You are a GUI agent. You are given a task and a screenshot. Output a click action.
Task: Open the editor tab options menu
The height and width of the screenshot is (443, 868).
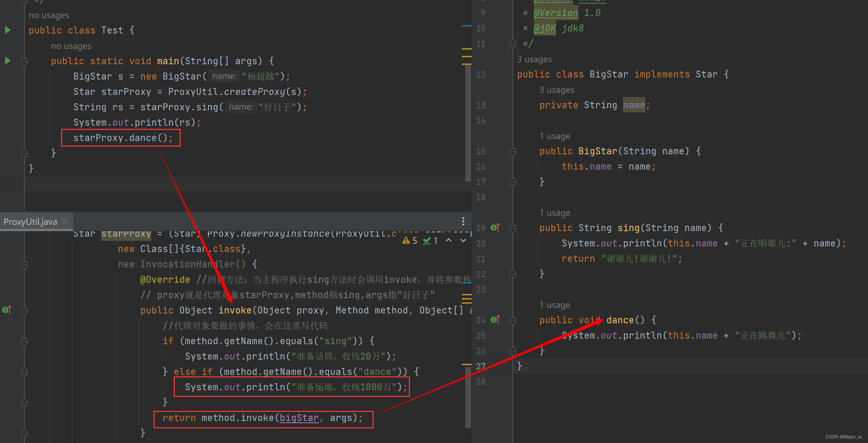point(463,221)
